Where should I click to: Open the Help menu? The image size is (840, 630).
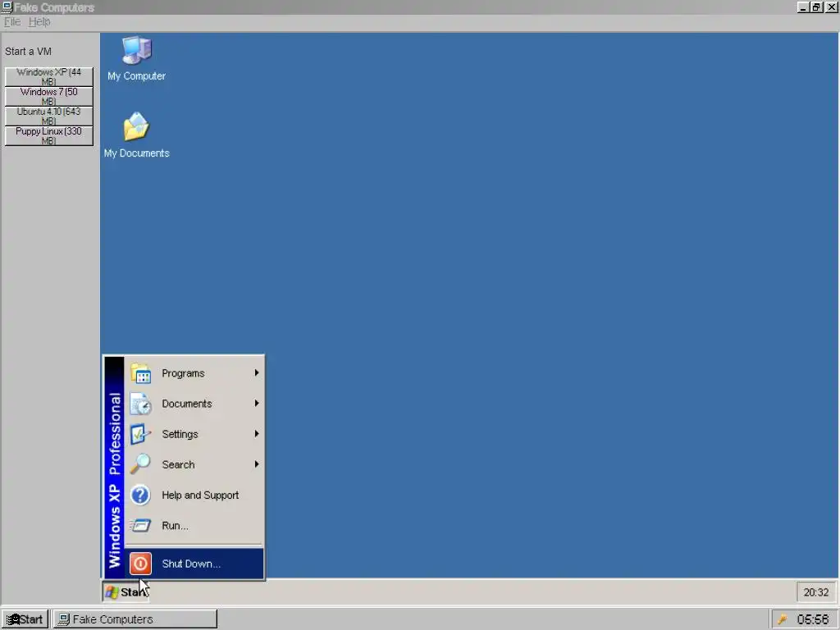click(39, 21)
